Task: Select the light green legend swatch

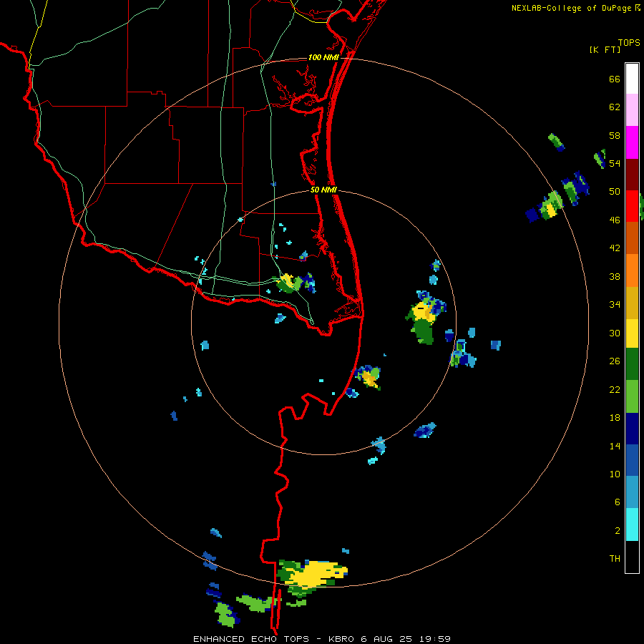Action: click(x=632, y=396)
